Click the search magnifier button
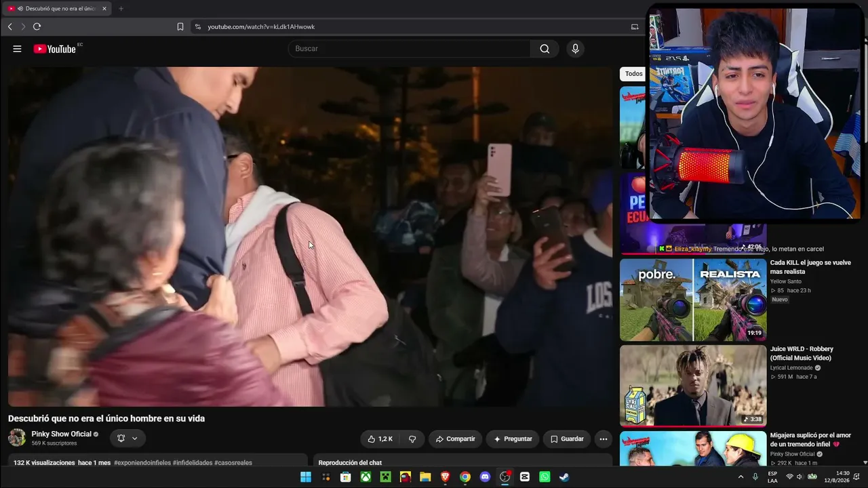The image size is (868, 488). (x=545, y=49)
